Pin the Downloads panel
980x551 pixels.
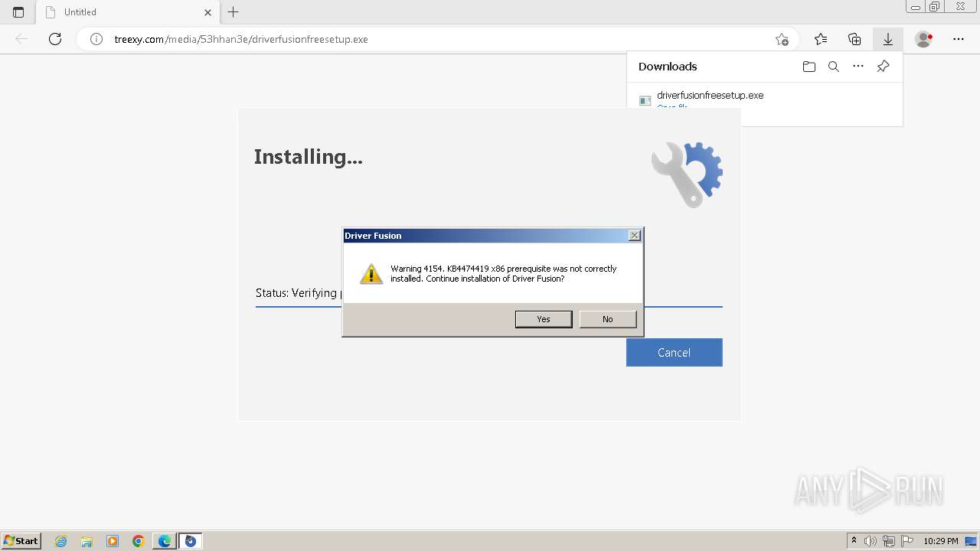pyautogui.click(x=883, y=67)
